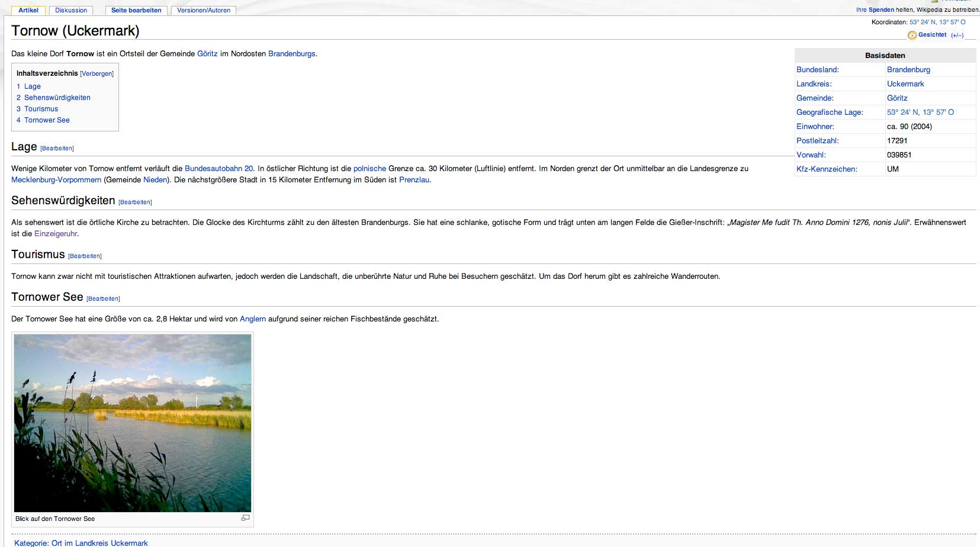
Task: Expand the Gesichtet (+/–) details
Action: (x=957, y=36)
